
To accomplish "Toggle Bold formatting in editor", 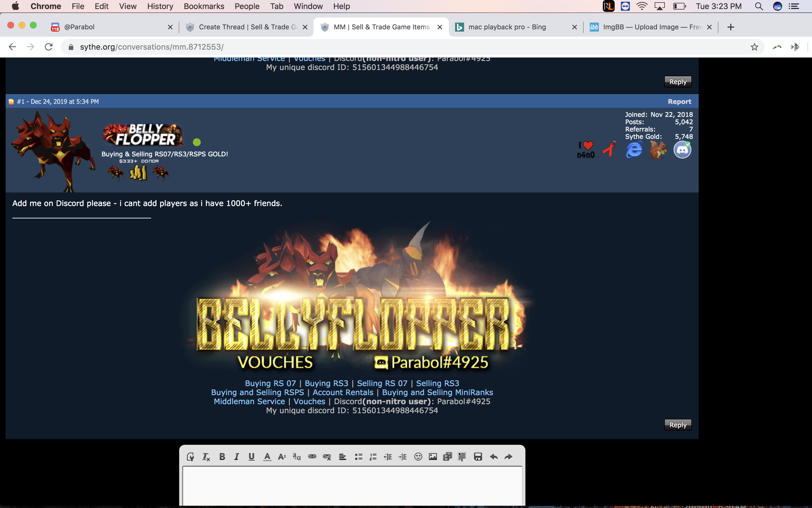I will point(222,457).
